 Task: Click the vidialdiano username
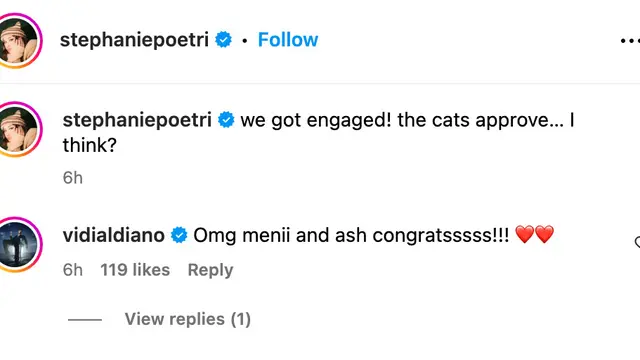114,236
